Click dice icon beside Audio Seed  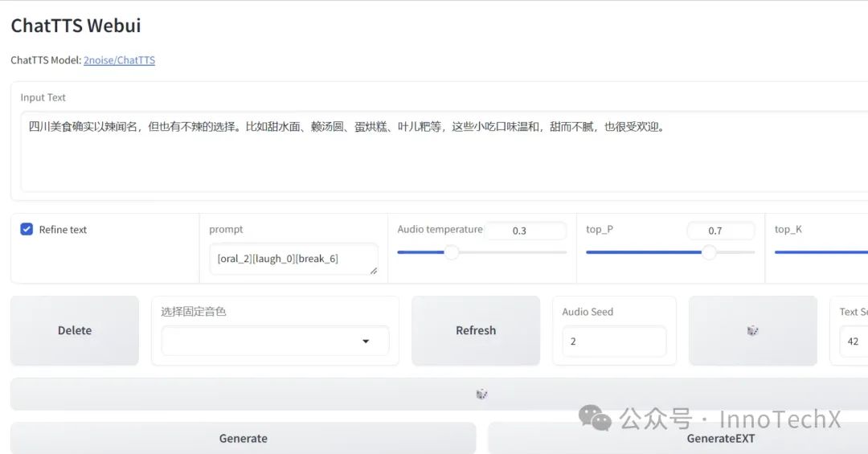[x=753, y=330]
